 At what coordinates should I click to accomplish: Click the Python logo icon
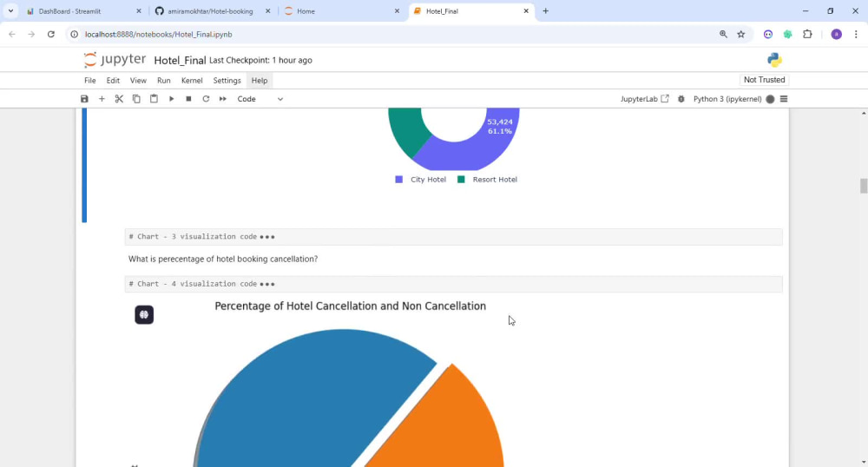[x=774, y=60]
